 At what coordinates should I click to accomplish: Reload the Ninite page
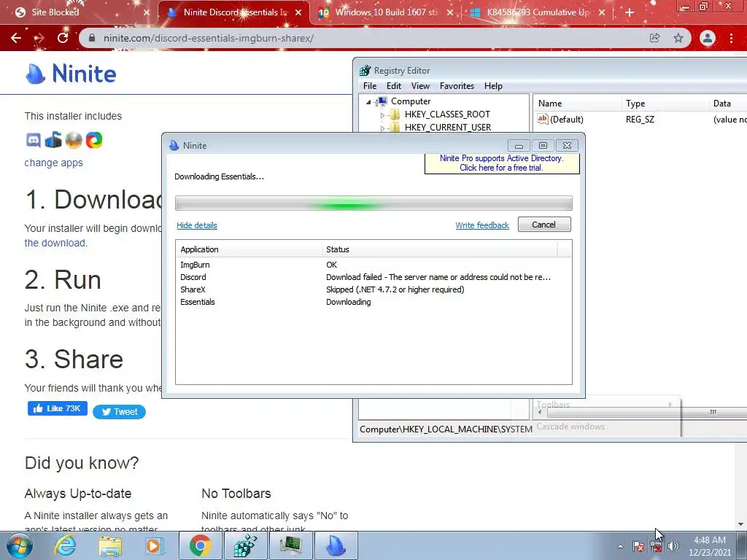63,38
